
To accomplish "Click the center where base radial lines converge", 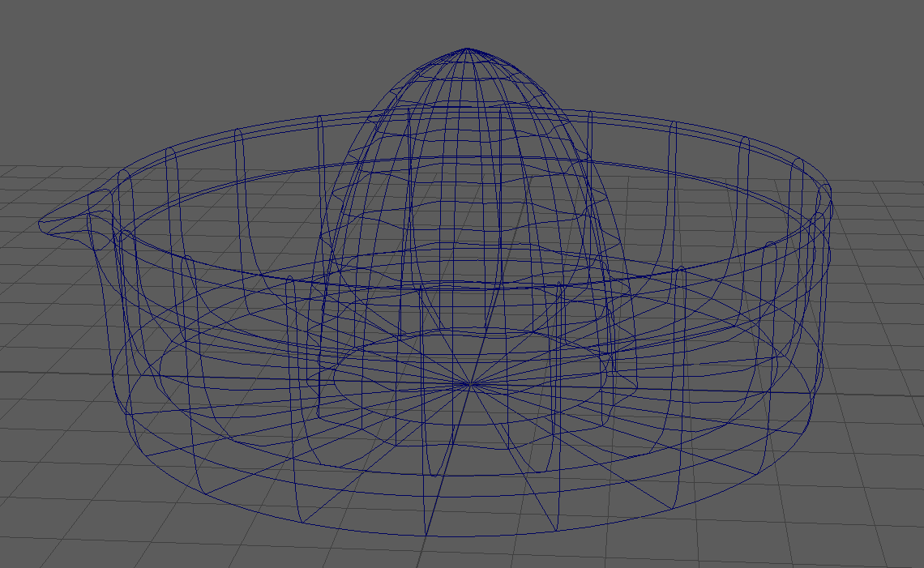I will (x=470, y=384).
